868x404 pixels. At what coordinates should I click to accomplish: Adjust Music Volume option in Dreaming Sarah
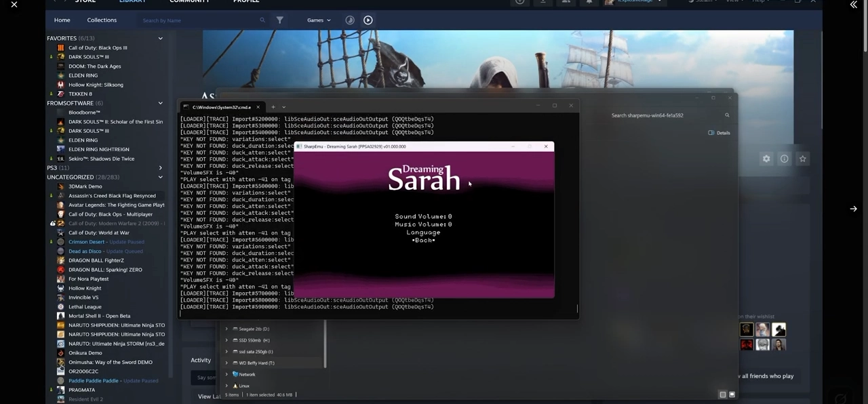(423, 224)
